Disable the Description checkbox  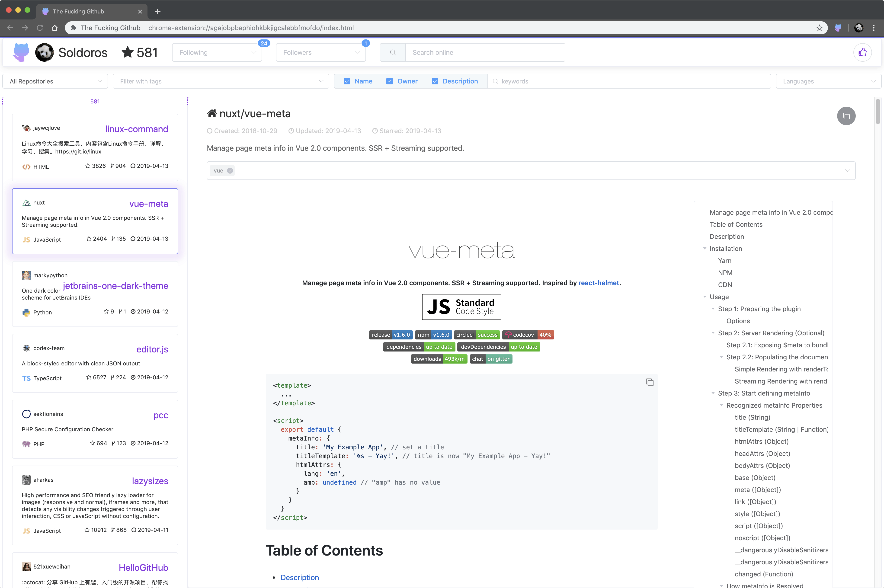(x=435, y=81)
